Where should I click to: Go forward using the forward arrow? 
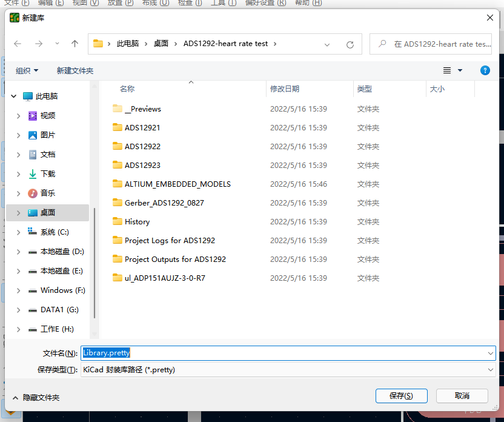tap(39, 44)
